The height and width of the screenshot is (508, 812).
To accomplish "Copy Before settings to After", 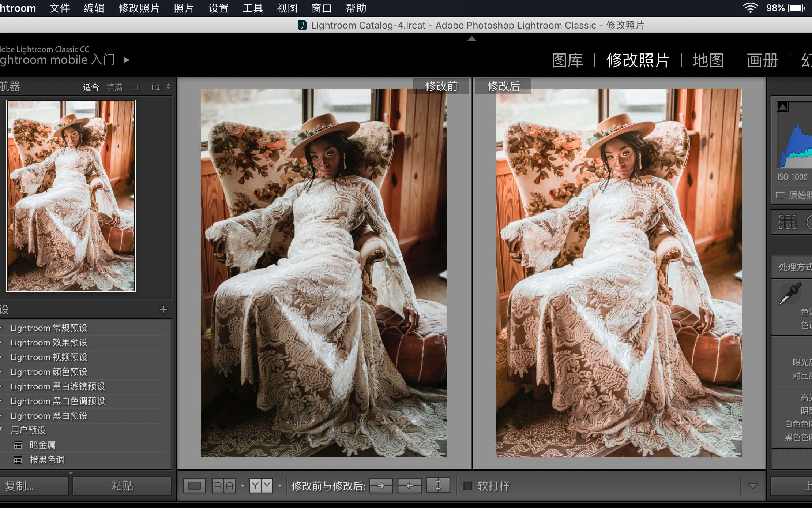I will point(381,486).
